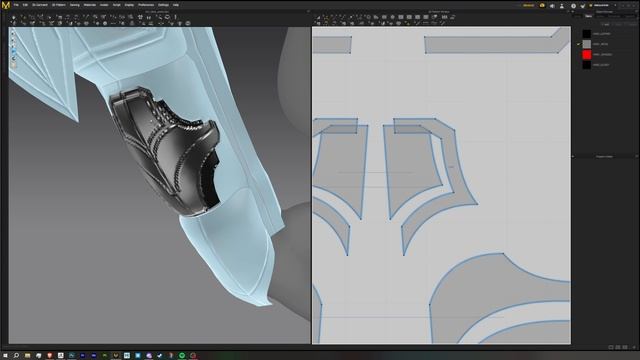
Task: Open the Help menu
Action: pos(176,5)
